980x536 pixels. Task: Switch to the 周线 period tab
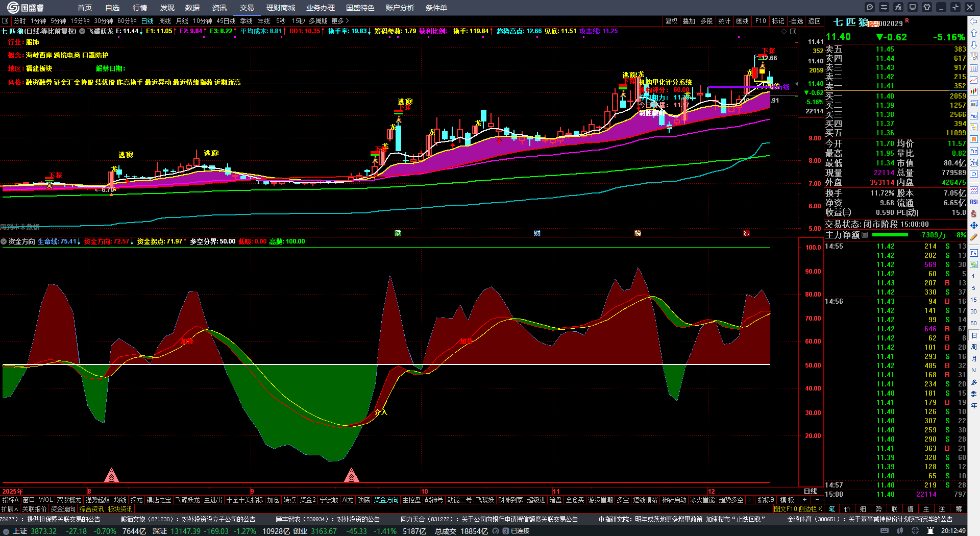(x=165, y=21)
